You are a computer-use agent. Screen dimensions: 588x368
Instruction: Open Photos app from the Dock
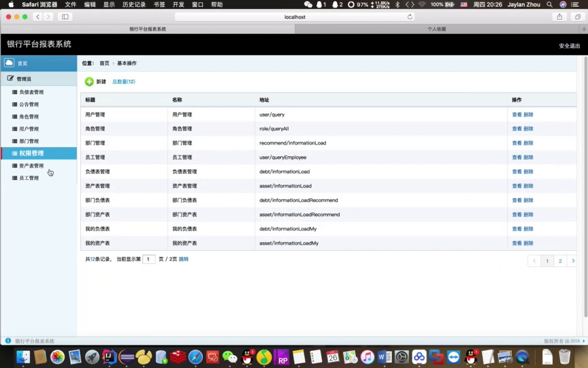tap(57, 356)
